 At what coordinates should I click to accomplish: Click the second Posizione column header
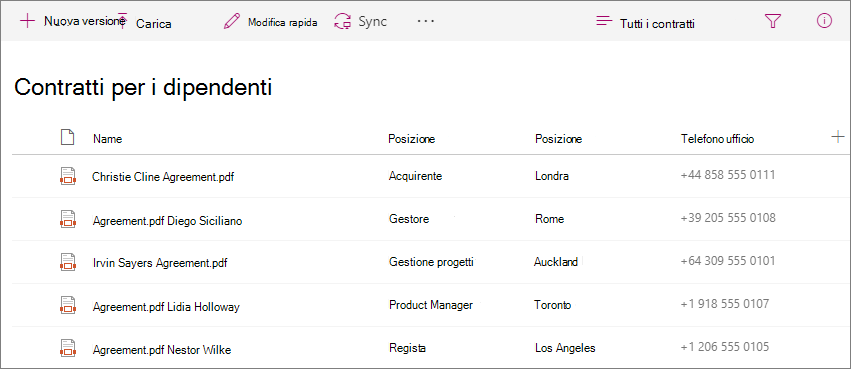558,139
